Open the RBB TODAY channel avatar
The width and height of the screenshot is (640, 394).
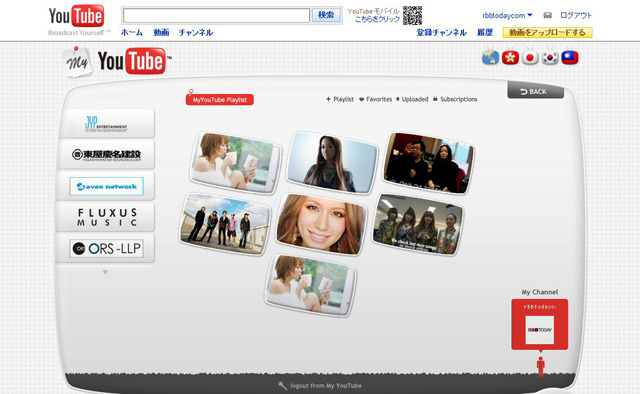click(540, 329)
